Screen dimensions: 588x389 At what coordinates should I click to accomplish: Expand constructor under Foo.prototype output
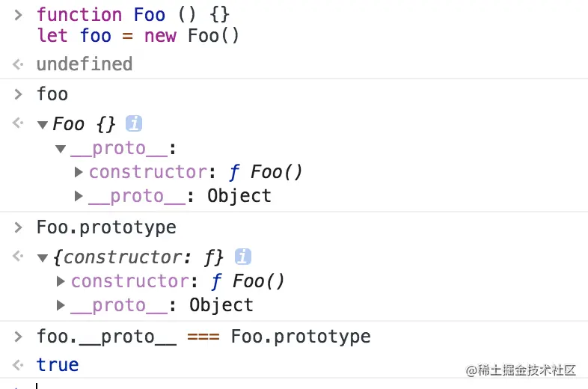click(61, 281)
